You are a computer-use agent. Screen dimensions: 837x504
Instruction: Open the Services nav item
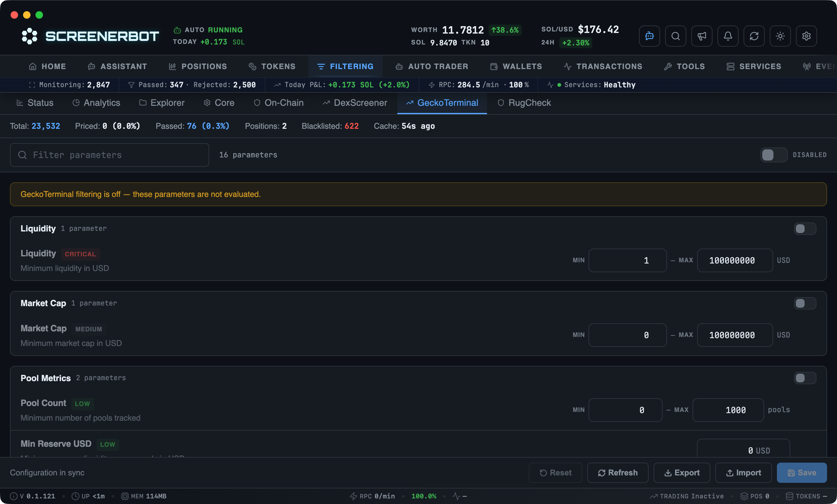[x=754, y=67]
